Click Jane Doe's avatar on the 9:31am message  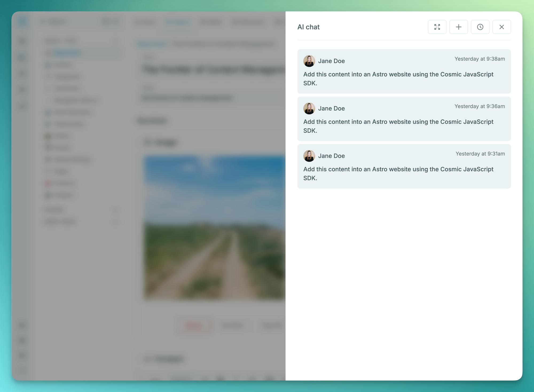click(309, 156)
